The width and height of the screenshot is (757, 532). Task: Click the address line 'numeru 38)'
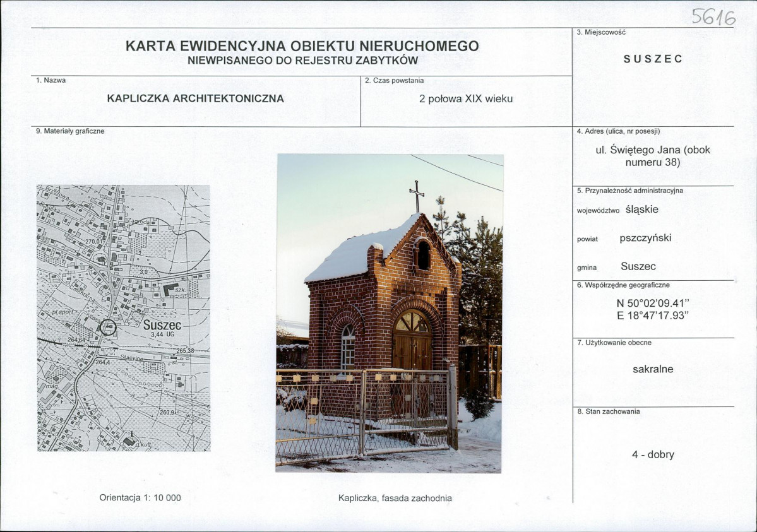point(653,162)
